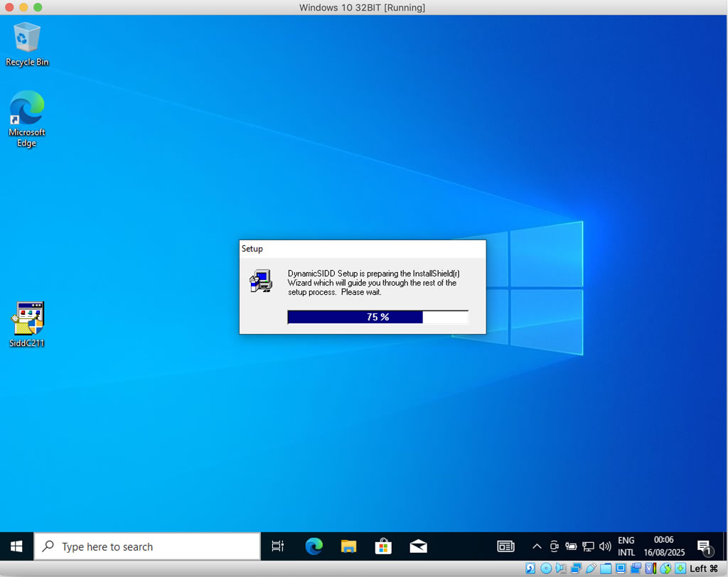Viewport: 728px width, 577px height.
Task: Click the VirtualBox shared folders indicator
Action: coord(606,568)
